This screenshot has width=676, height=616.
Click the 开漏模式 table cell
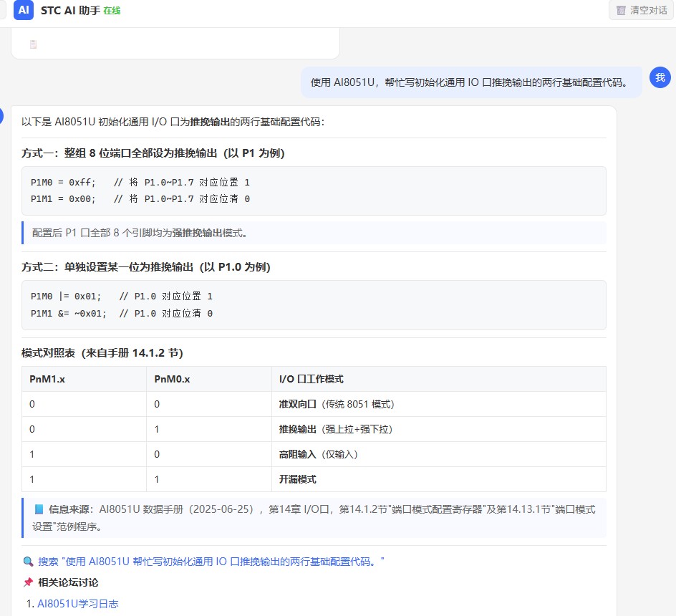click(439, 479)
